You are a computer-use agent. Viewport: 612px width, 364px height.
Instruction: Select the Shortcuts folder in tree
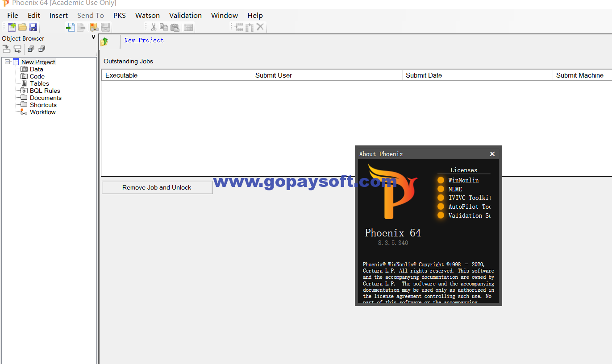[43, 105]
